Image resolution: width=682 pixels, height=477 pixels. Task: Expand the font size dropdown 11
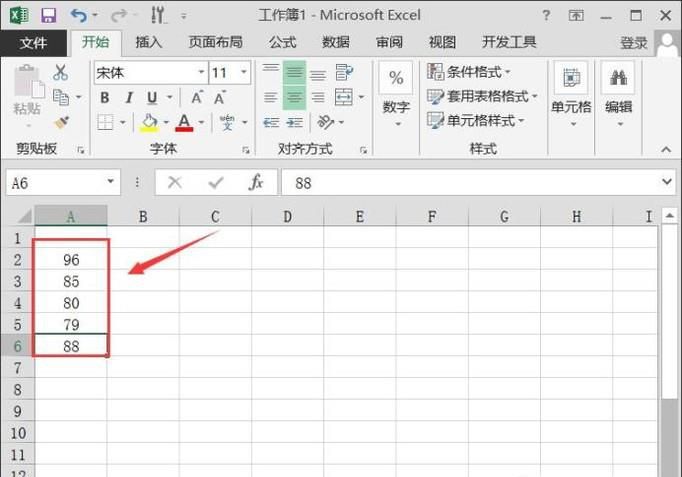pos(244,72)
